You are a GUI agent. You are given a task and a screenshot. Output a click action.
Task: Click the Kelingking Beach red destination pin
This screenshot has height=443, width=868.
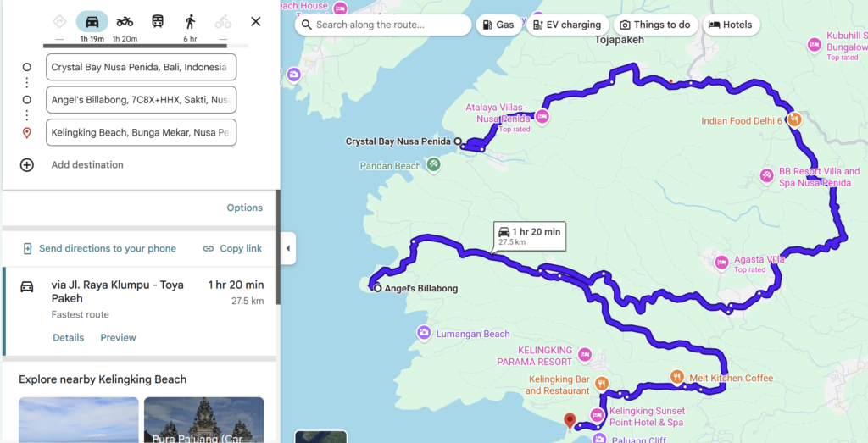570,419
